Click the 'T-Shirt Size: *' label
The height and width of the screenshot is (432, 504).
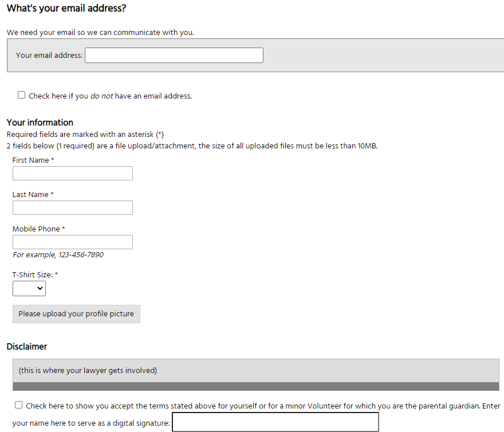[35, 275]
